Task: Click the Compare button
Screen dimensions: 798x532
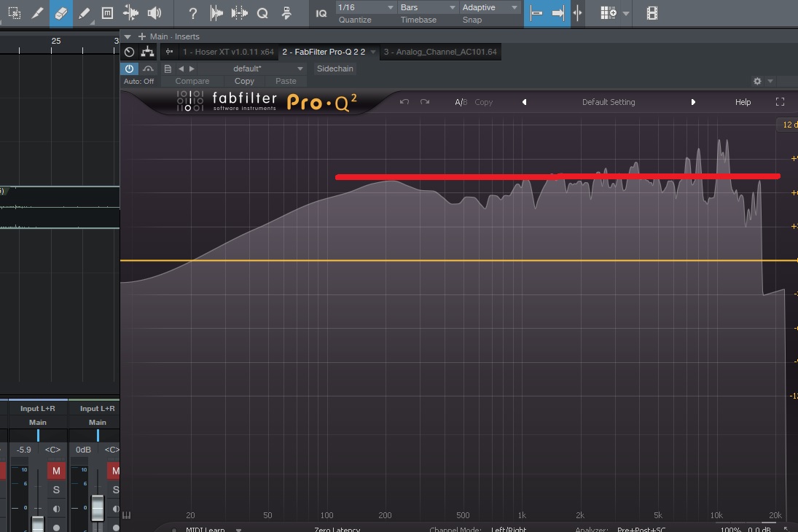Action: pyautogui.click(x=192, y=81)
